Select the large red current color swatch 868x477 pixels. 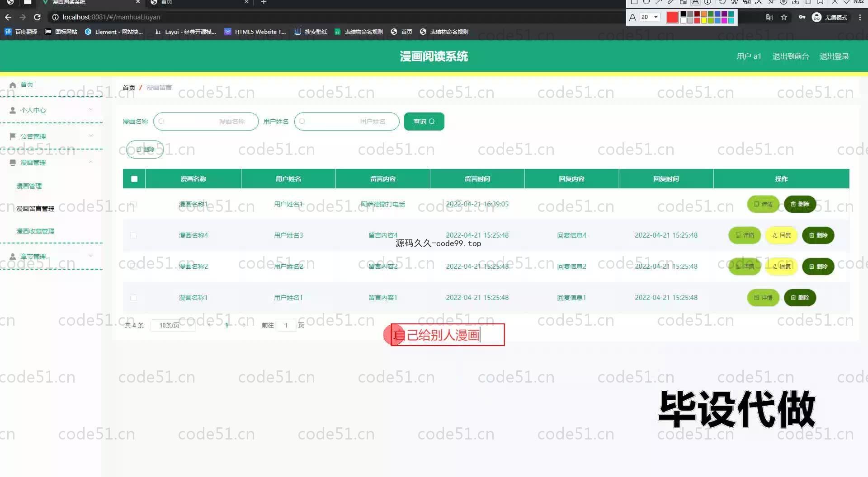pyautogui.click(x=672, y=17)
